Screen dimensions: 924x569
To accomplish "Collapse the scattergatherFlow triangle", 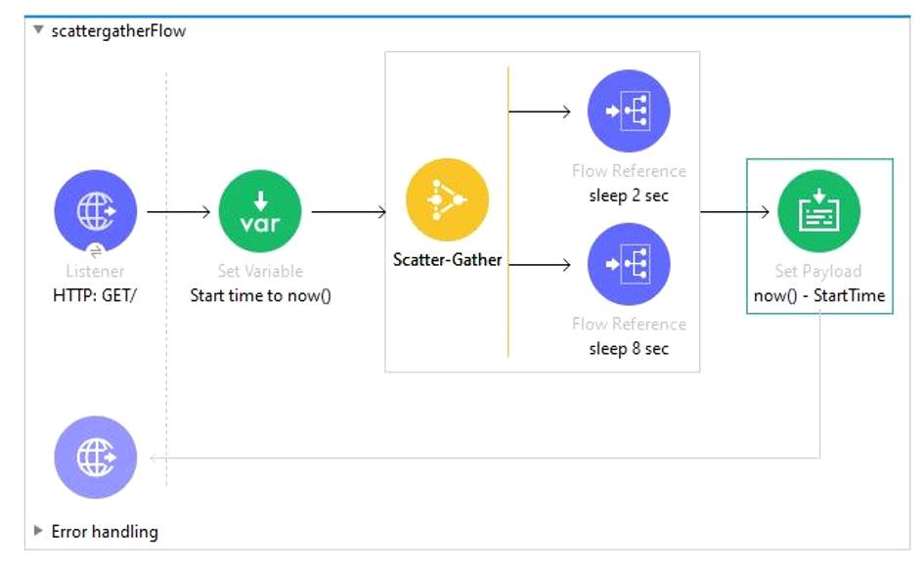I will click(x=38, y=30).
